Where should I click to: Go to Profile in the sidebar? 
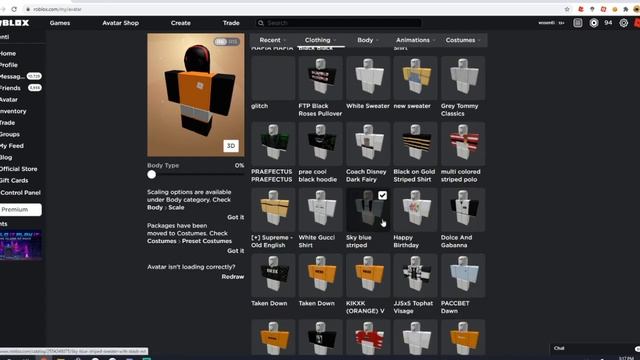(x=9, y=65)
